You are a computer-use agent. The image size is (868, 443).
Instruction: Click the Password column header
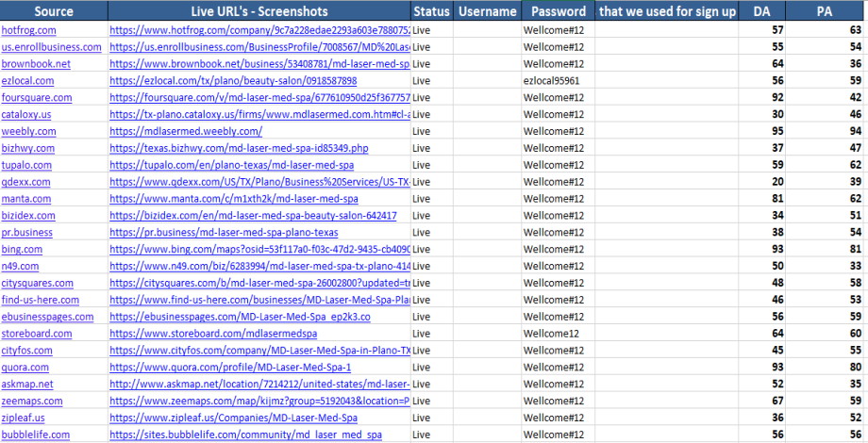tap(558, 11)
